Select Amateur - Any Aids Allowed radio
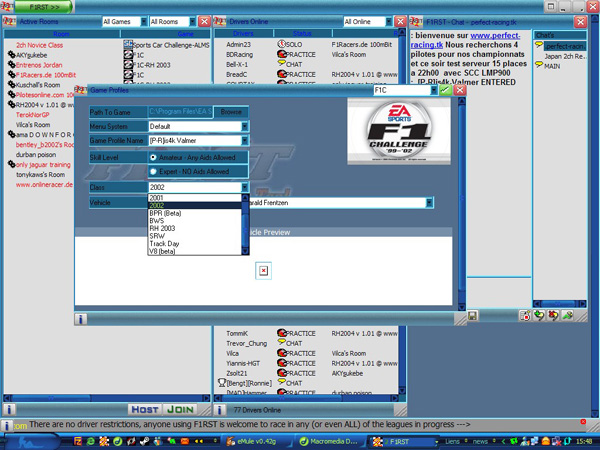Viewport: 600px width, 450px height. click(x=153, y=157)
